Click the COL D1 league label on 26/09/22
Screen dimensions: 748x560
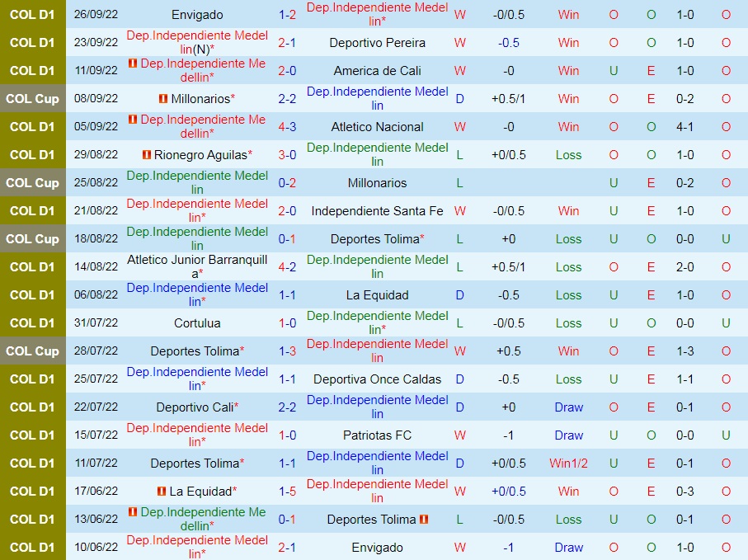(32, 15)
